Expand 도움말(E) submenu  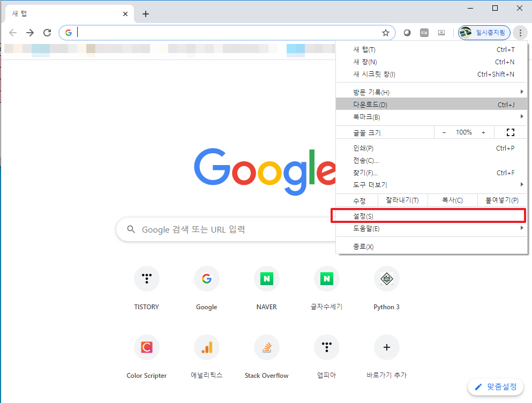pos(432,228)
